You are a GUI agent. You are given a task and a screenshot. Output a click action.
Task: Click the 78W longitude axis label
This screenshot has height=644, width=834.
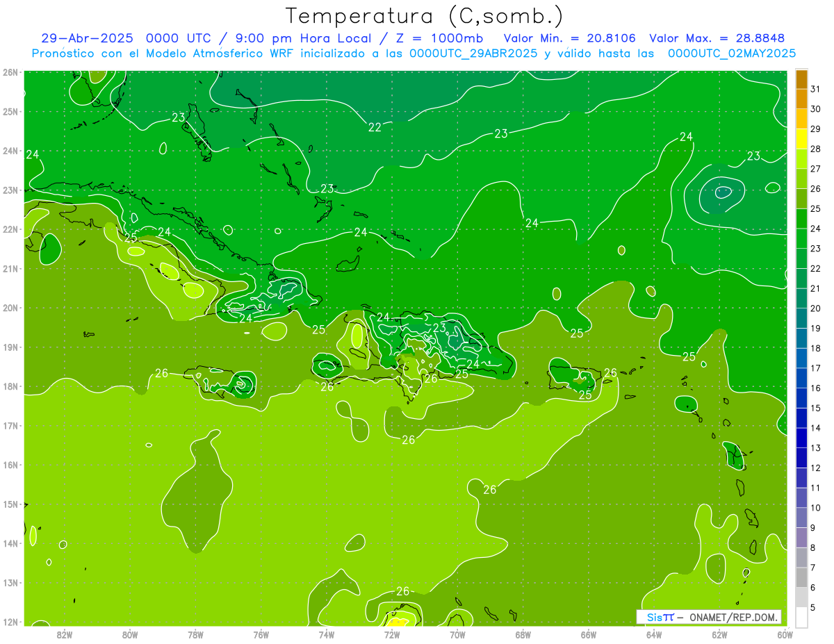pos(195,635)
